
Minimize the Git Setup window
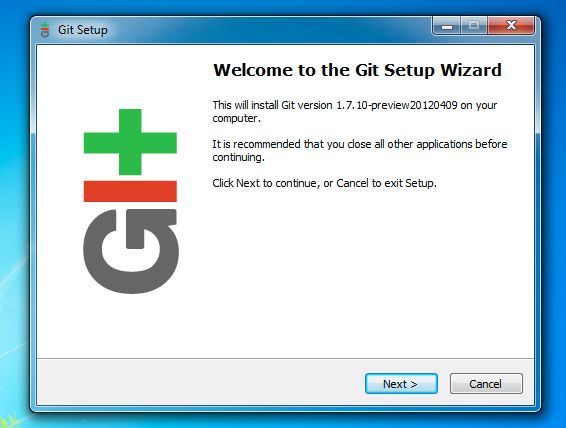(x=447, y=26)
